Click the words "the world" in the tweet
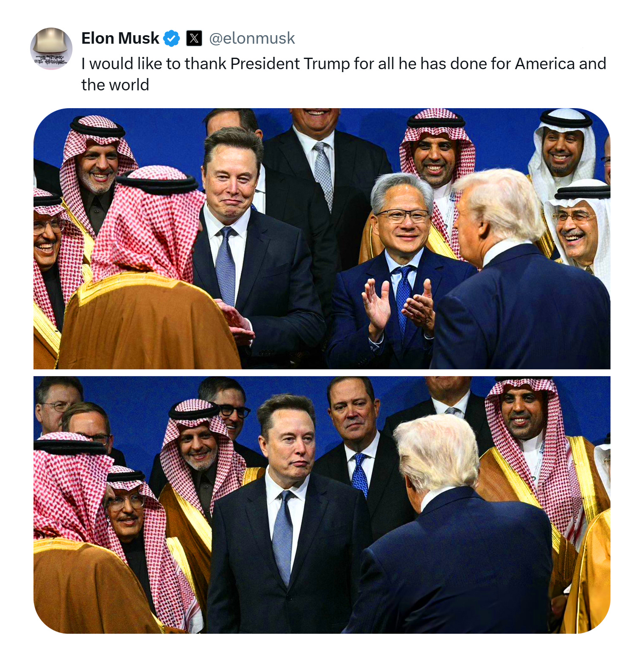Screen dimensions: 644x666 (115, 85)
